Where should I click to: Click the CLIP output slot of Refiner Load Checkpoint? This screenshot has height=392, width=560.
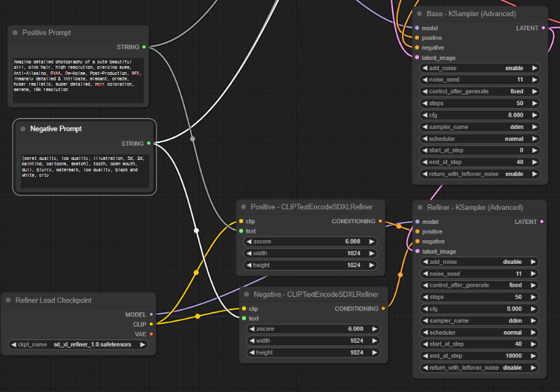[151, 325]
